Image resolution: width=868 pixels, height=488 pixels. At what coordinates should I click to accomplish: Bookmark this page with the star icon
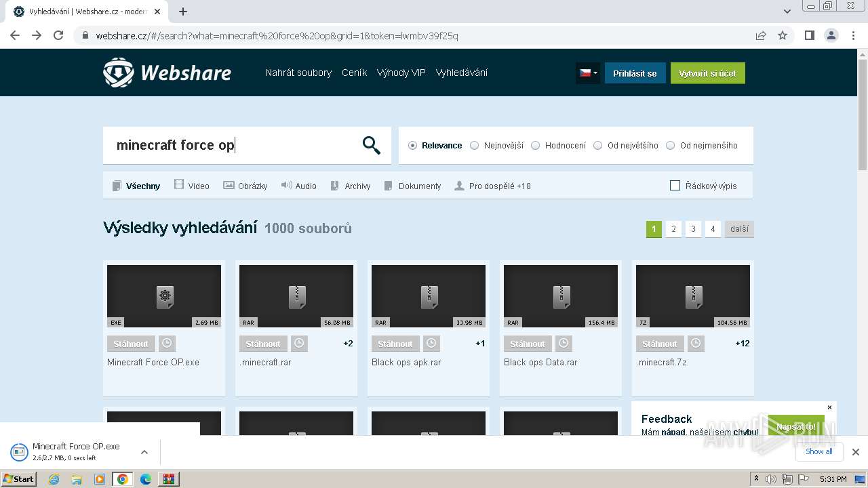(783, 35)
